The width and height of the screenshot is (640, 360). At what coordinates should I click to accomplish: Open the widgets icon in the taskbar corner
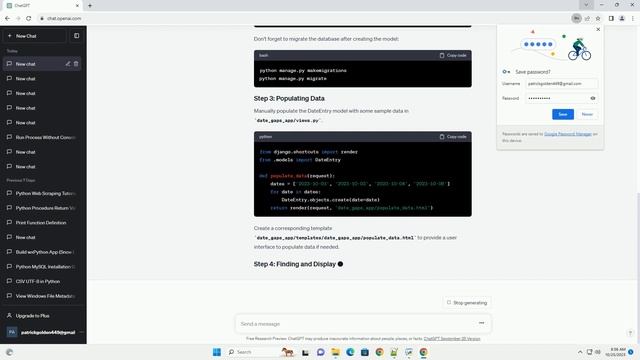pos(9,352)
